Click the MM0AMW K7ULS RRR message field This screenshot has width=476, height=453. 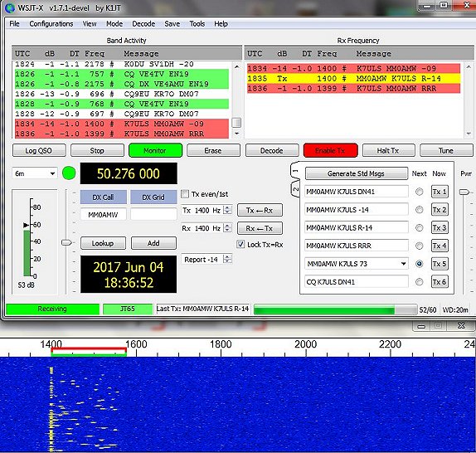click(x=357, y=246)
